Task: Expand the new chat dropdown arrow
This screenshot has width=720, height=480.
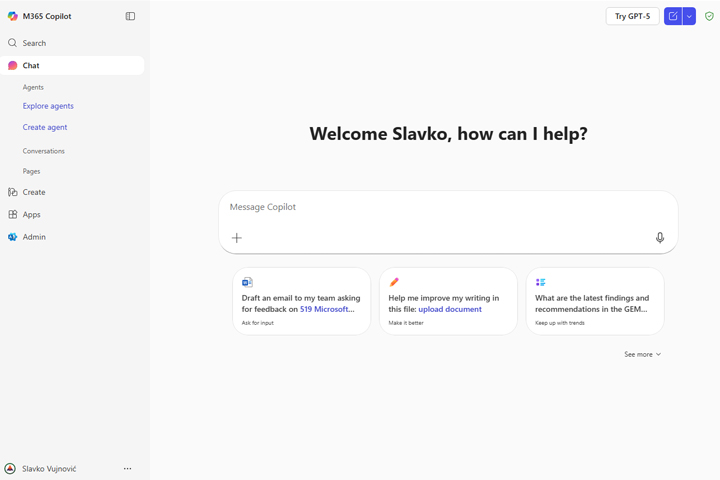Action: (689, 16)
